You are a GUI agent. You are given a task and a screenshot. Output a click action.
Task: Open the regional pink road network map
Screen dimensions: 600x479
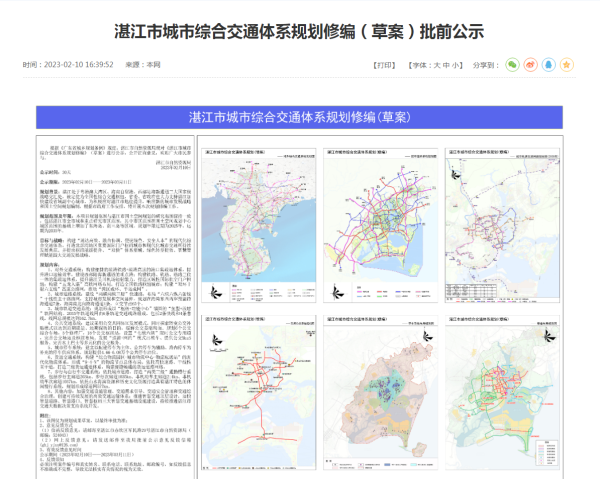click(259, 226)
